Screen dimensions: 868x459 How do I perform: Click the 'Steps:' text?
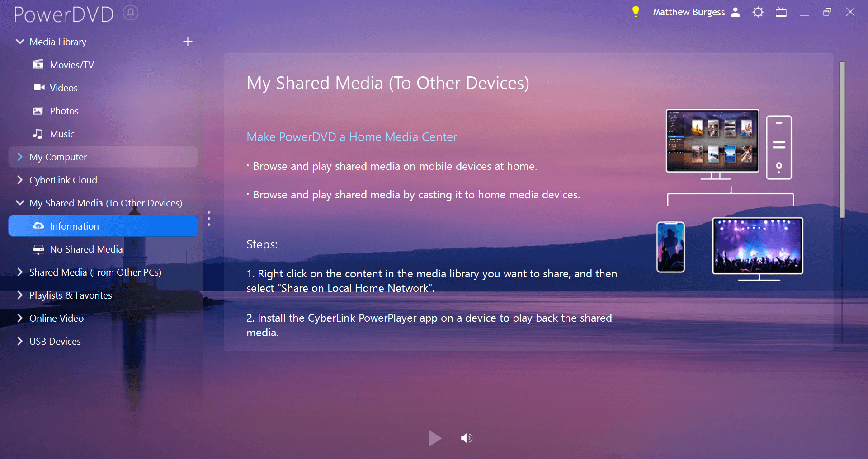click(262, 244)
